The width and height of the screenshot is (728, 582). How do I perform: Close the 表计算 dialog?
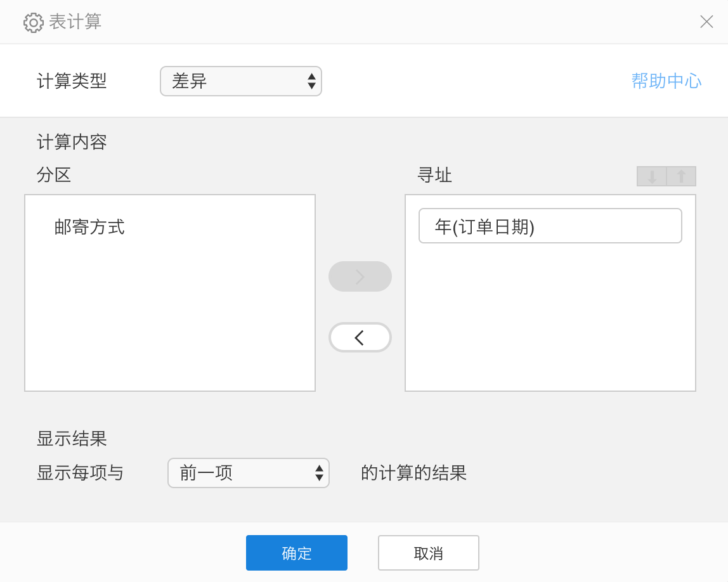(x=706, y=22)
